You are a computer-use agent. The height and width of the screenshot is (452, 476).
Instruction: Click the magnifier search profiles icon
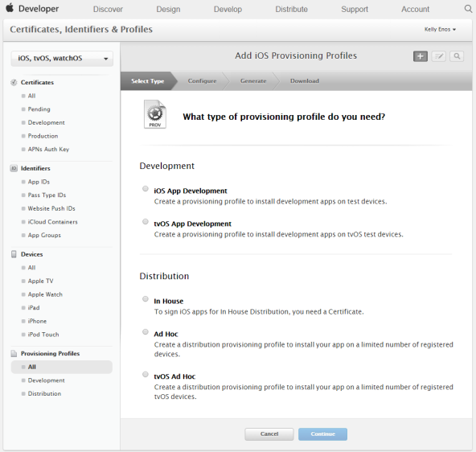click(x=457, y=56)
